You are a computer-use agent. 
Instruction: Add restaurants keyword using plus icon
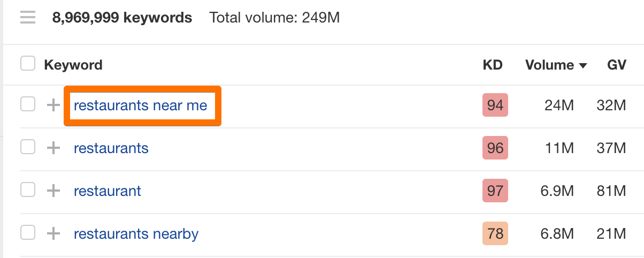53,148
